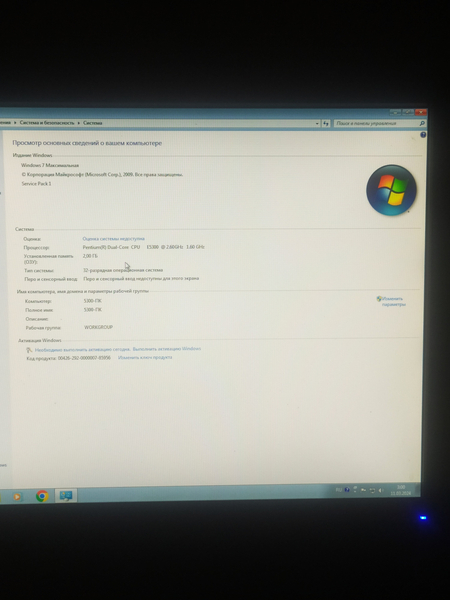This screenshot has width=450, height=600.
Task: Expand arrow after 'Система и безопасность' breadcrumb
Action: [x=79, y=123]
